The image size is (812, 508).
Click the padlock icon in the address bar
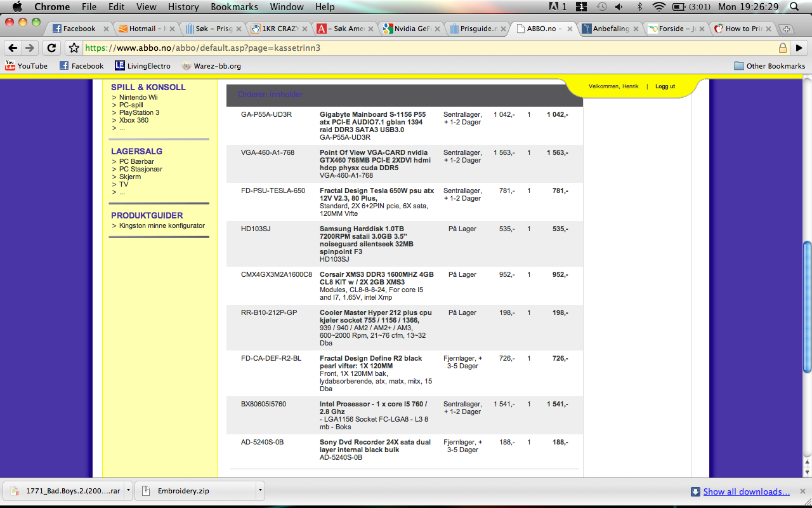(783, 48)
